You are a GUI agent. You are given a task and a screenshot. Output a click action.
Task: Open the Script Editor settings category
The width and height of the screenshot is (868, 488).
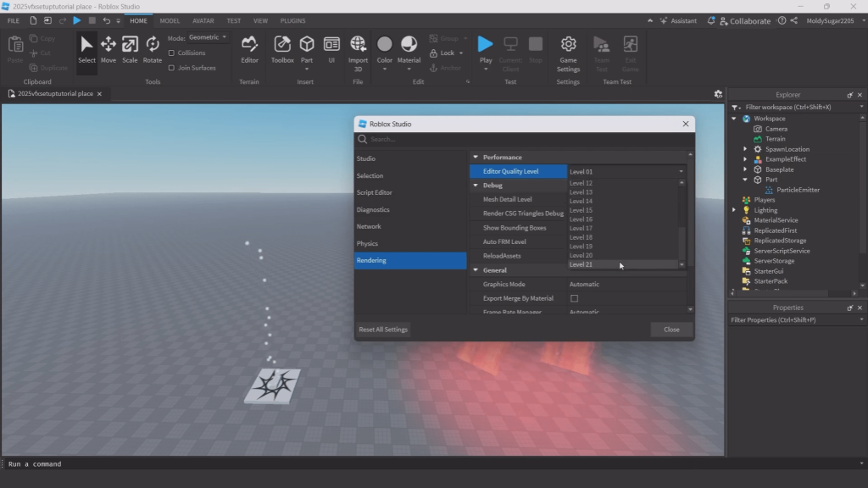coord(410,192)
